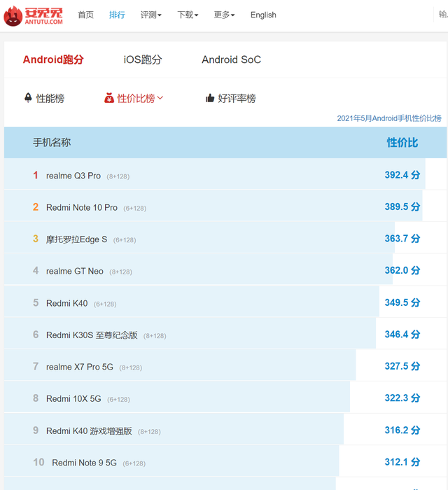Expand the 性价比榜 chevron dropdown
448x490 pixels.
point(160,98)
